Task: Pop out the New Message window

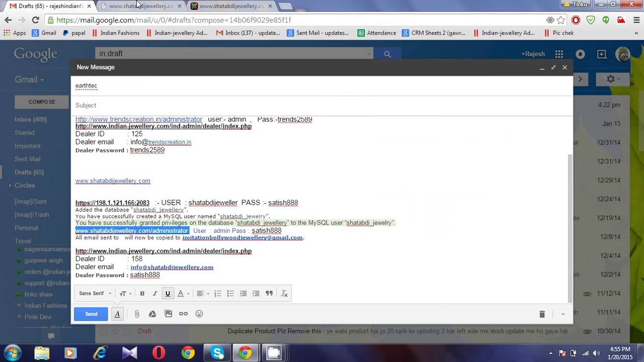Action: pyautogui.click(x=553, y=67)
